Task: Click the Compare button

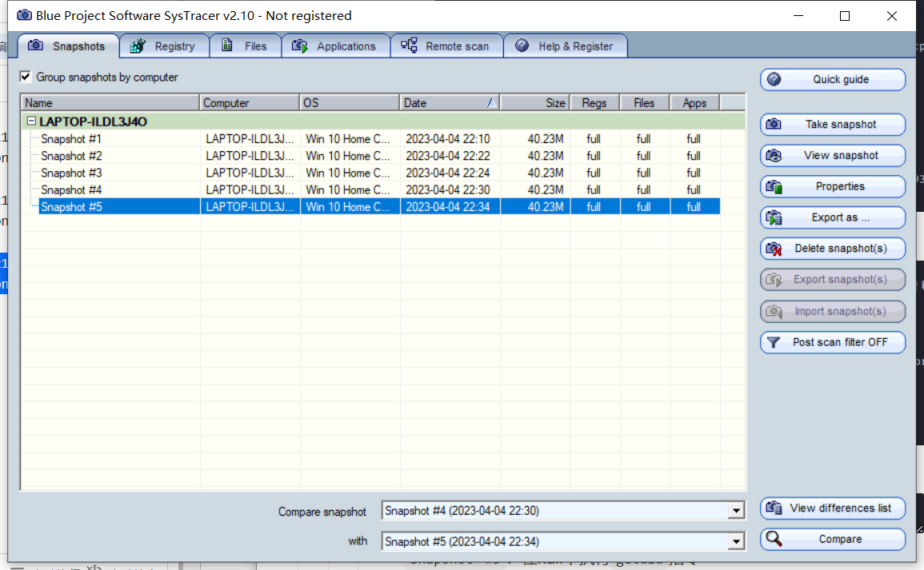Action: (x=833, y=539)
